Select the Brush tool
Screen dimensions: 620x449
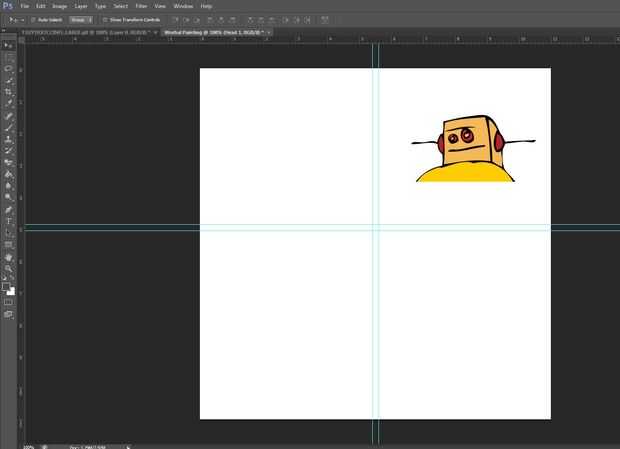pos(9,127)
